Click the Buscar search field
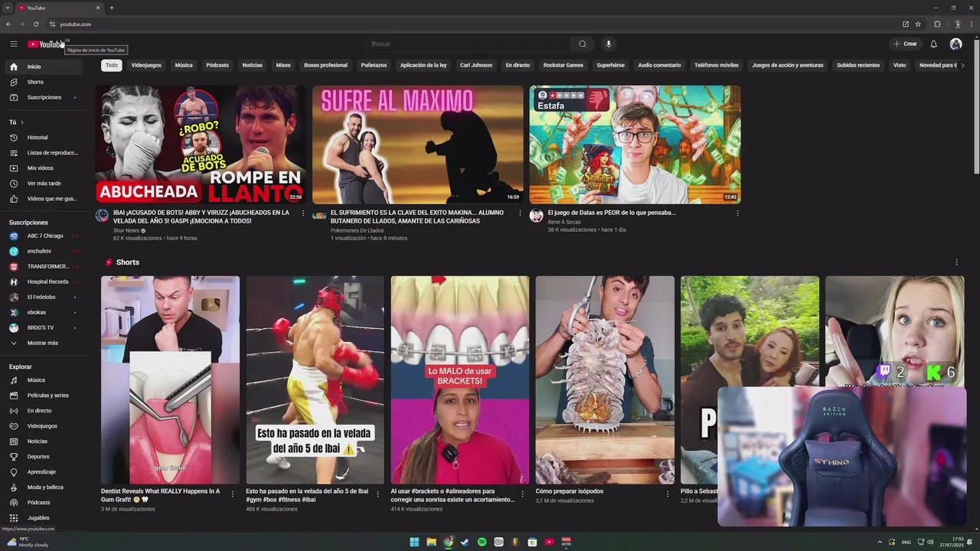The image size is (980, 551). [467, 44]
